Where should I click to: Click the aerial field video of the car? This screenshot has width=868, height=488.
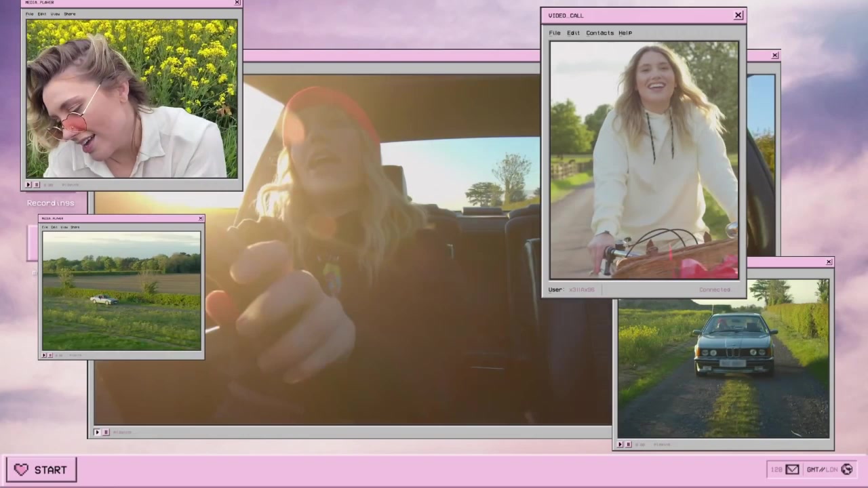[x=121, y=291]
